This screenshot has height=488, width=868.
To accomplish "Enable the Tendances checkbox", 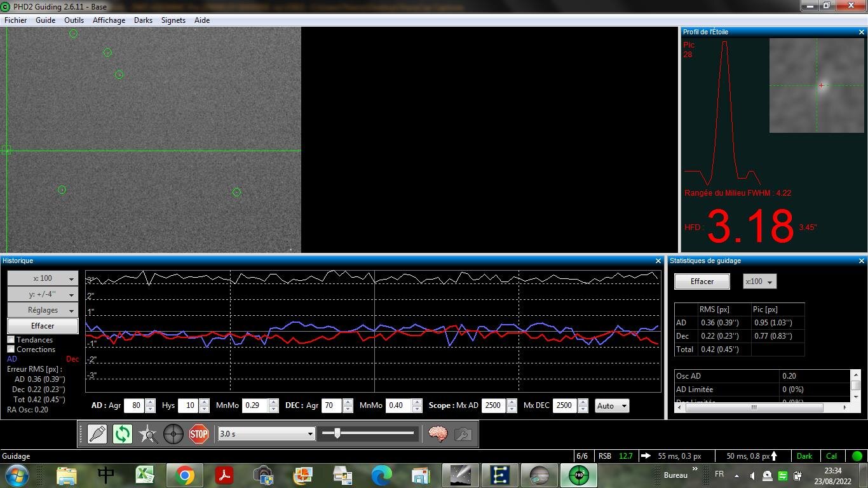I will [11, 339].
